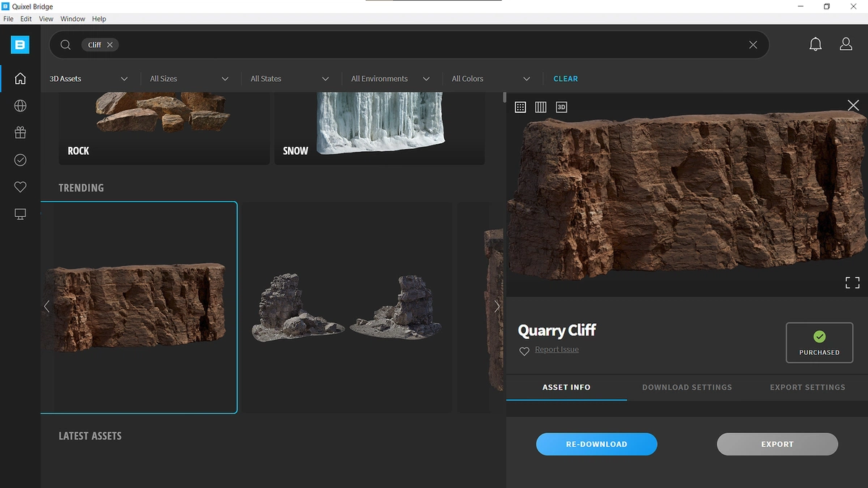Click the RE-DOWNLOAD button
The image size is (868, 488).
pos(597,444)
